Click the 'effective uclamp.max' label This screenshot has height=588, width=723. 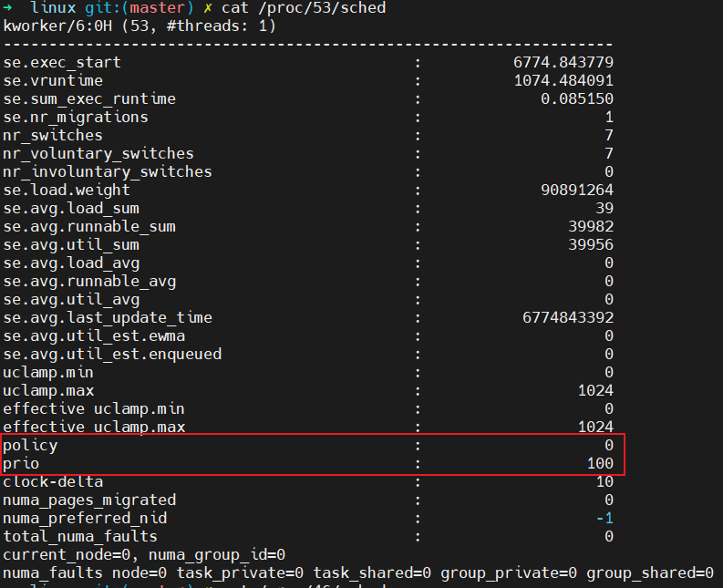[94, 428]
